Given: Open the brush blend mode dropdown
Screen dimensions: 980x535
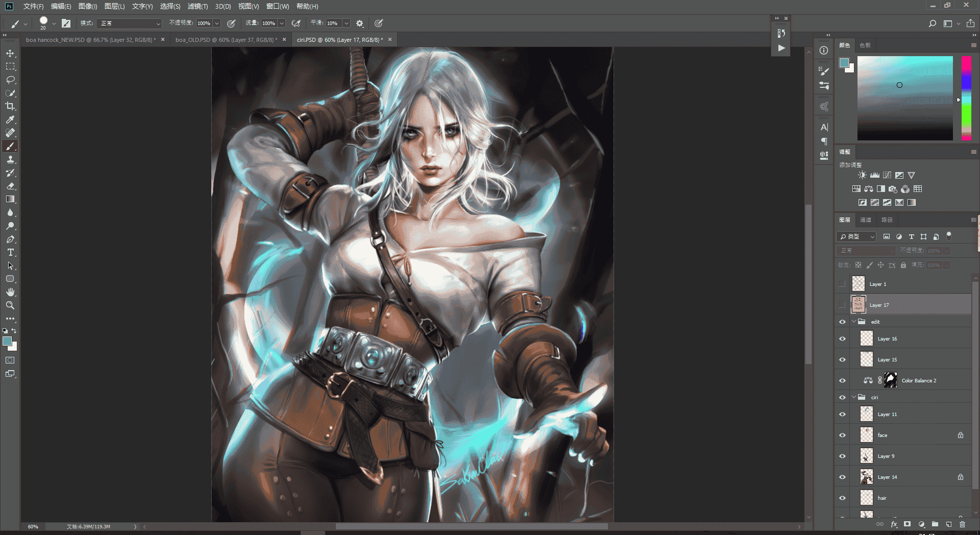Looking at the screenshot, I should pos(130,23).
